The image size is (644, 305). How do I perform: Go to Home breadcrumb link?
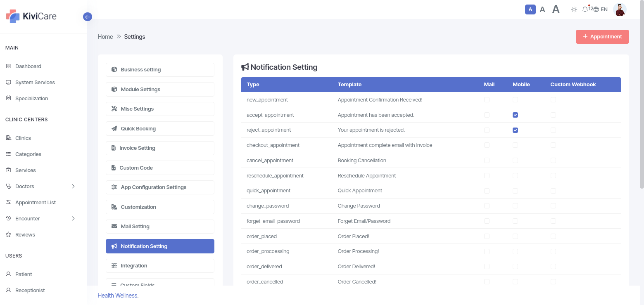point(105,37)
